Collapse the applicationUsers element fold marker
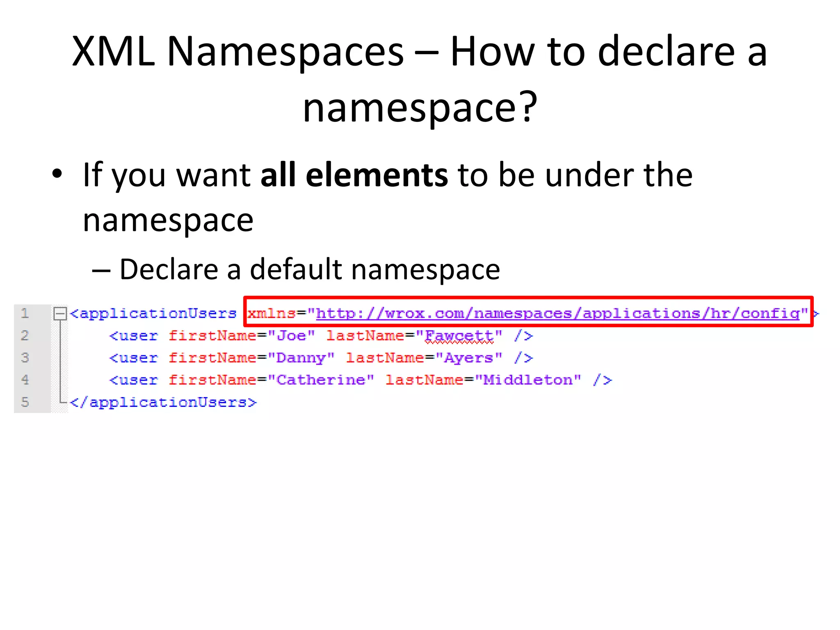The image size is (840, 630). tap(60, 314)
